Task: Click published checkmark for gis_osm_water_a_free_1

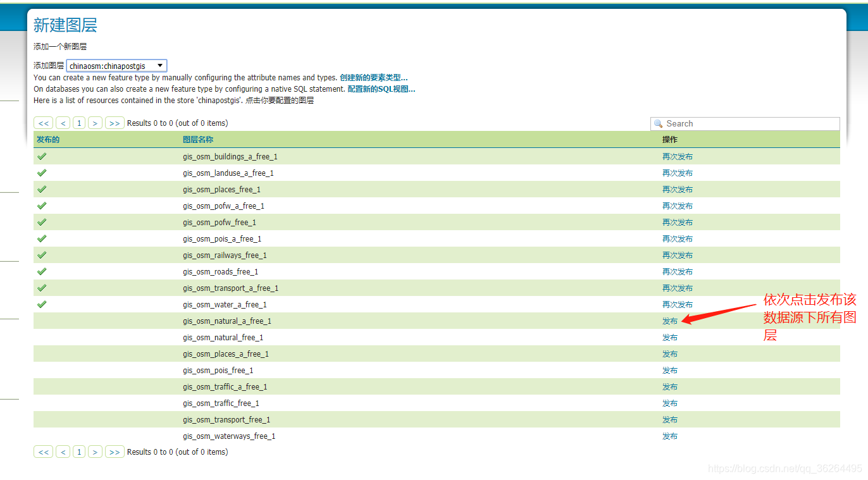Action: 42,304
